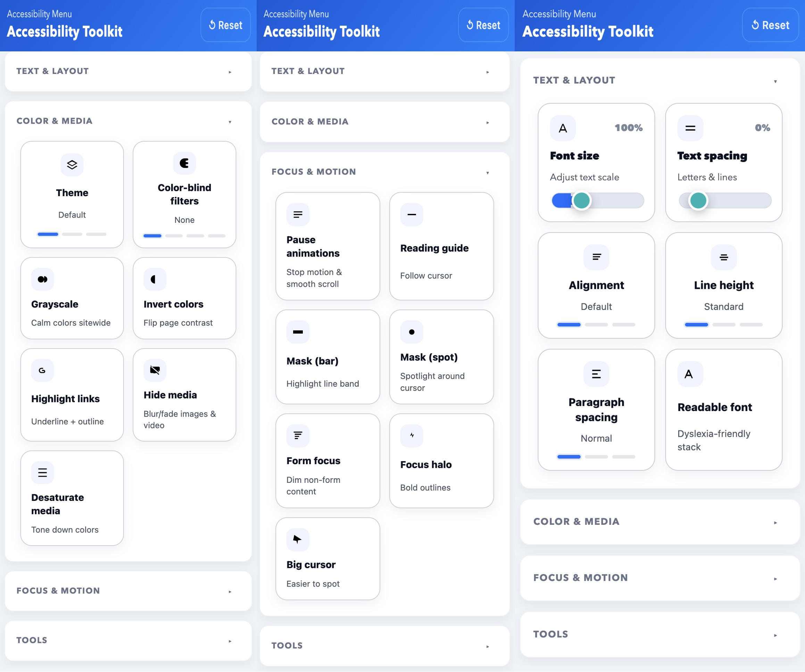Enable the Invert colors option
Viewport: 805px width, 672px height.
click(x=184, y=298)
